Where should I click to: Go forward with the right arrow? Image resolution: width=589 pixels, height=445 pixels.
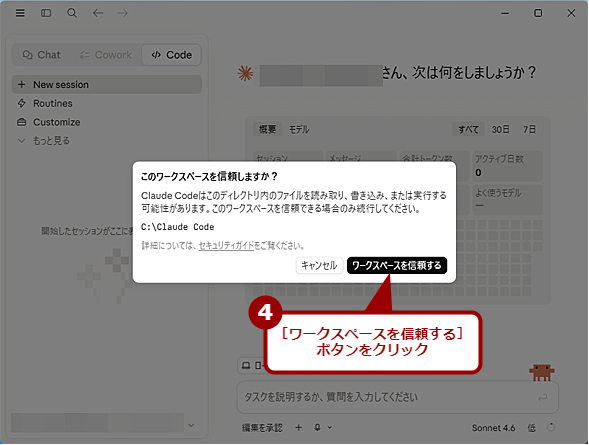tap(122, 13)
